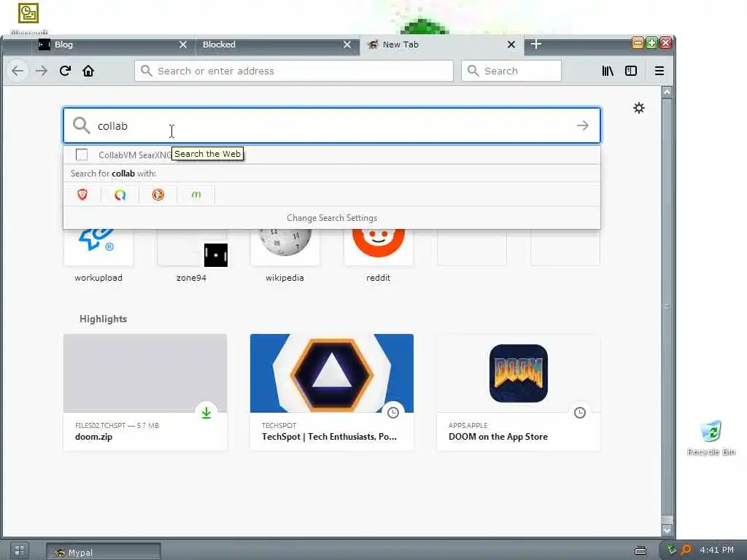Open the wikipedia top site

click(285, 256)
